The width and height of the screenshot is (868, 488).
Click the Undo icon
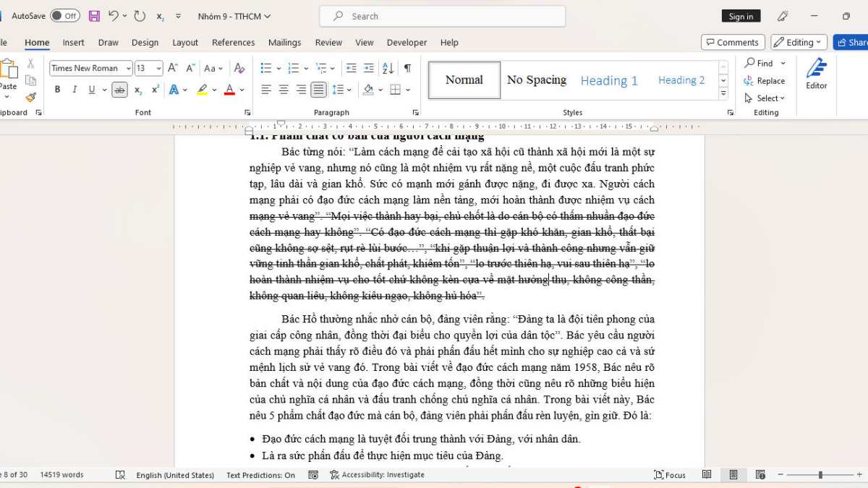point(114,16)
